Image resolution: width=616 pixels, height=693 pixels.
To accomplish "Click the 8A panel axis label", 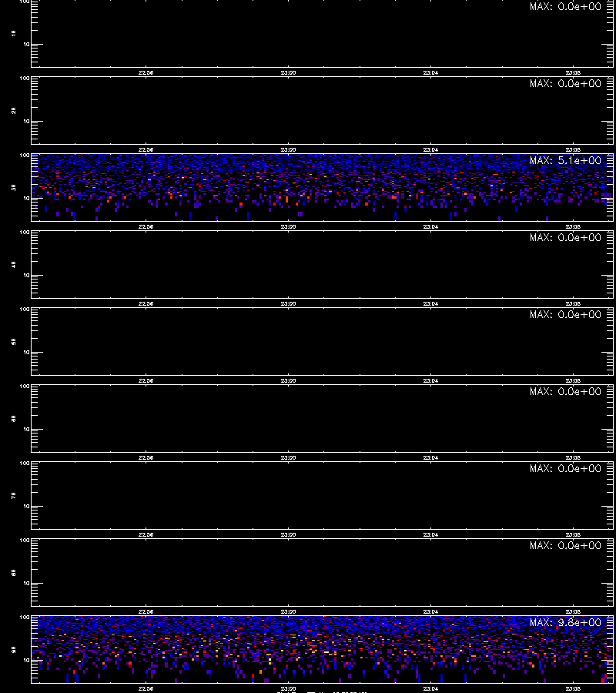I will coord(14,572).
